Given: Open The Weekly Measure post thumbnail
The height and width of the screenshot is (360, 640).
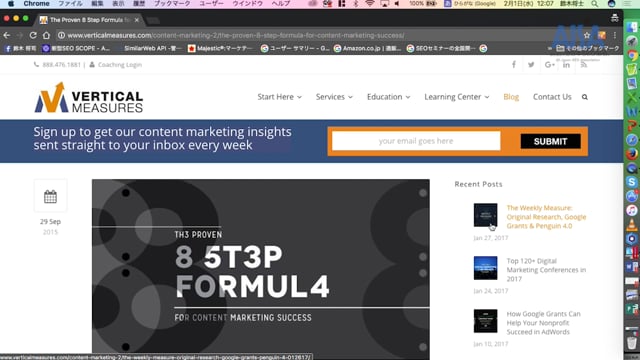Looking at the screenshot, I should tap(485, 215).
